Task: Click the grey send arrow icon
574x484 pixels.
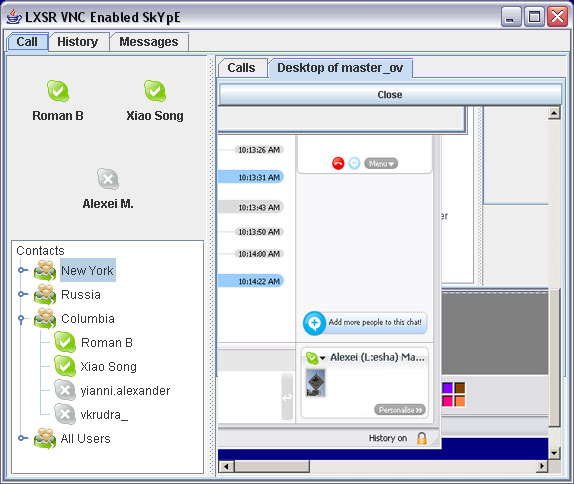Action: (x=287, y=397)
